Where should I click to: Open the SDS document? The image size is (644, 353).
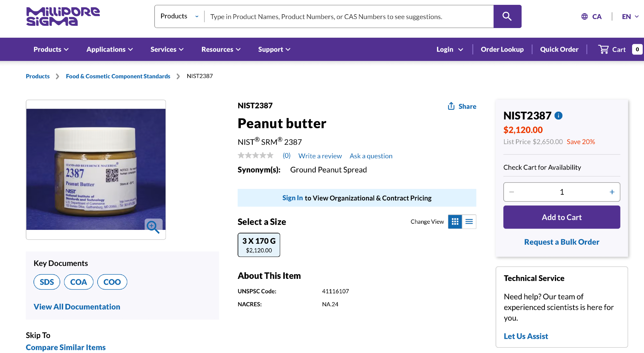tap(47, 282)
